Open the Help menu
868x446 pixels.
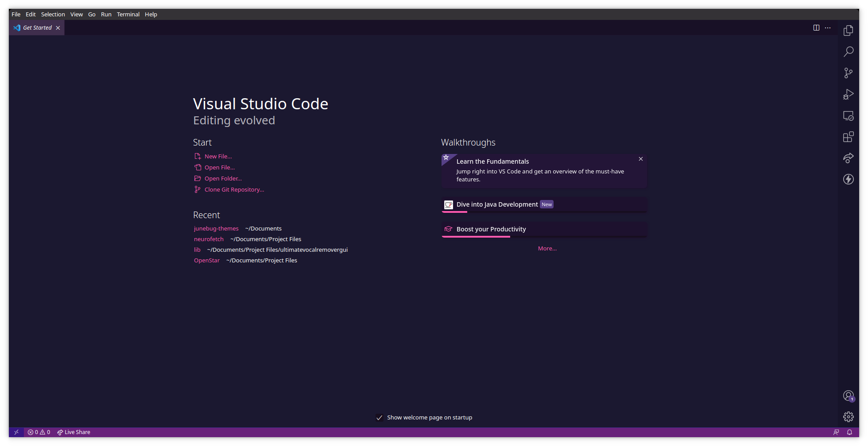coord(151,14)
